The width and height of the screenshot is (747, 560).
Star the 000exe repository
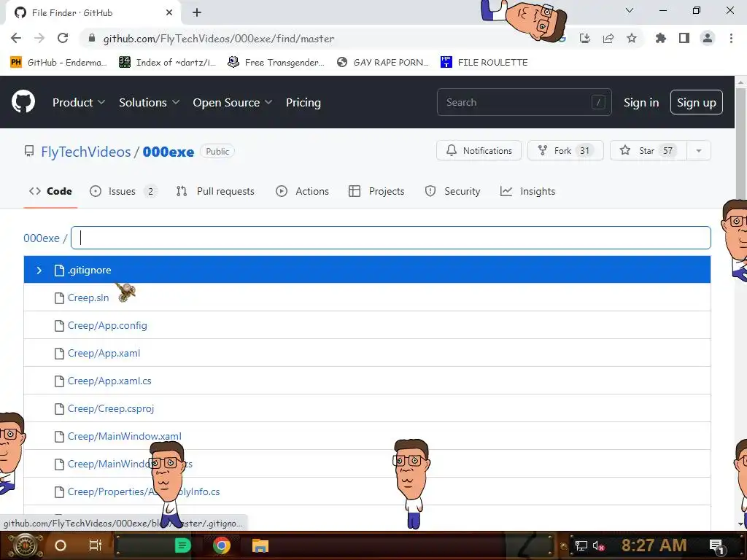(x=649, y=150)
